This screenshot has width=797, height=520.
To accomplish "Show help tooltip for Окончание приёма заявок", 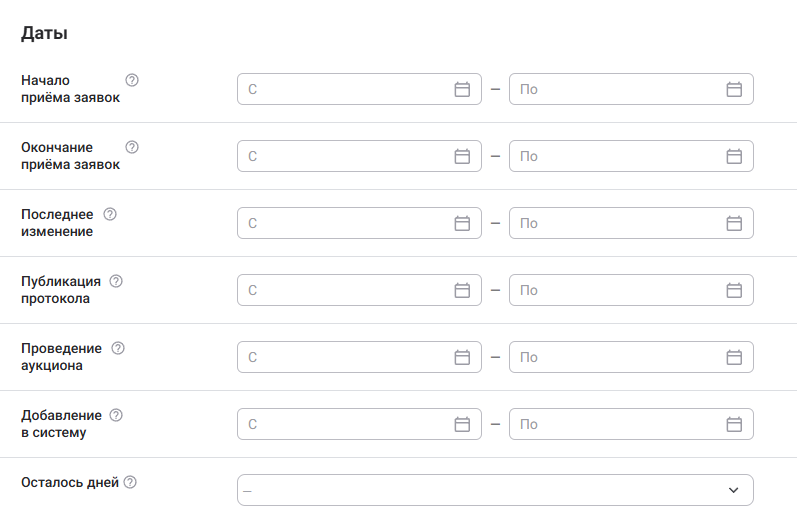I will (x=132, y=147).
